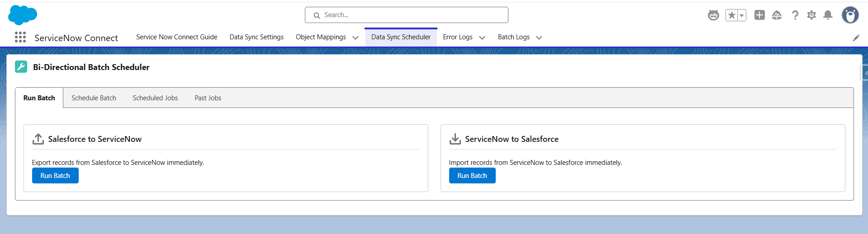
Task: Expand the Object Mappings chevron menu
Action: [x=356, y=37]
